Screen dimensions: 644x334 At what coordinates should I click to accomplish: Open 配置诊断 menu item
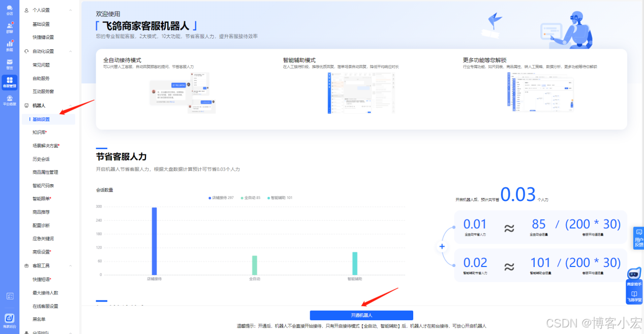coord(41,225)
